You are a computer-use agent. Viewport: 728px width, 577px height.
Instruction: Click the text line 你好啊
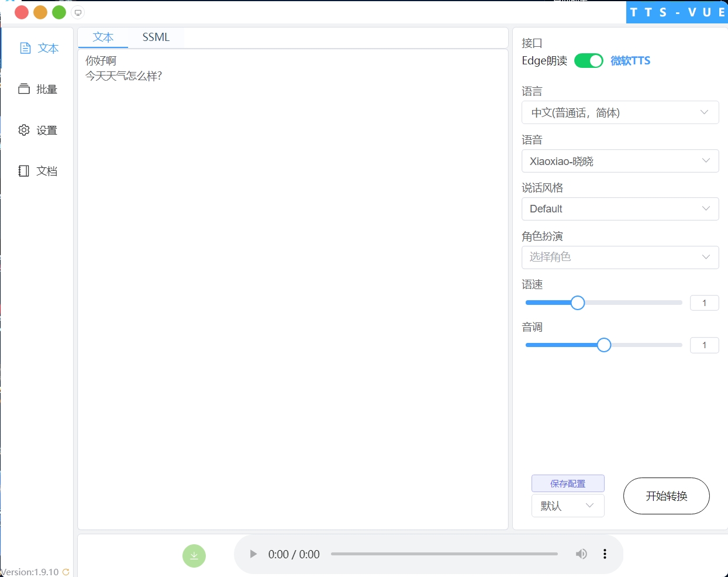pos(101,61)
